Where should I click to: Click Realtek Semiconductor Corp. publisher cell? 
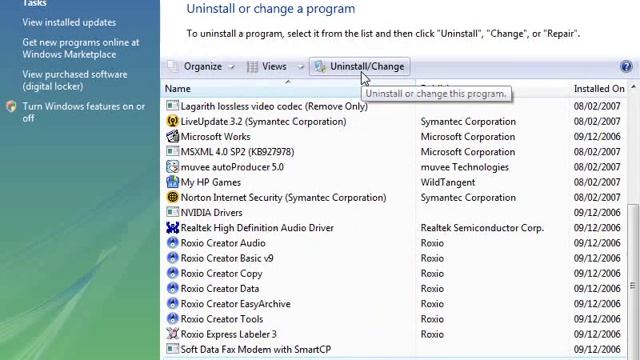pos(482,228)
